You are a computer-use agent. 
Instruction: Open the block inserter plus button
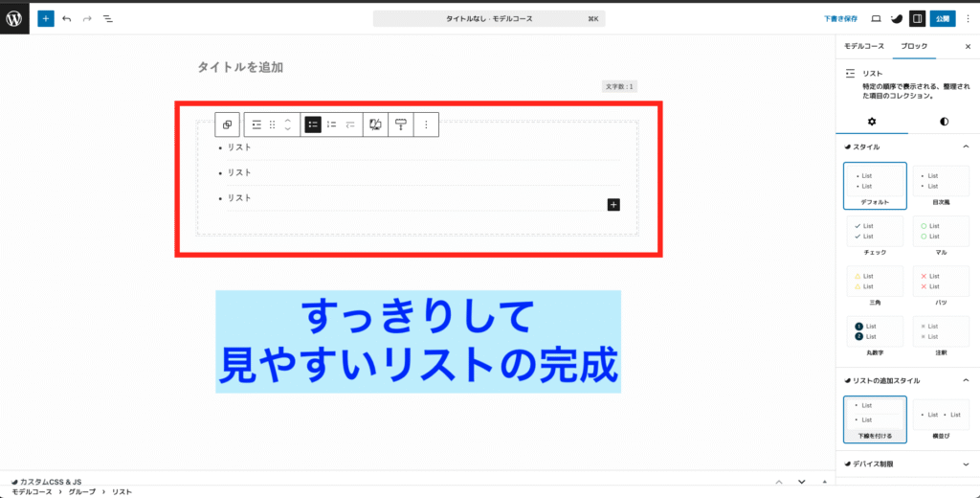(x=46, y=18)
